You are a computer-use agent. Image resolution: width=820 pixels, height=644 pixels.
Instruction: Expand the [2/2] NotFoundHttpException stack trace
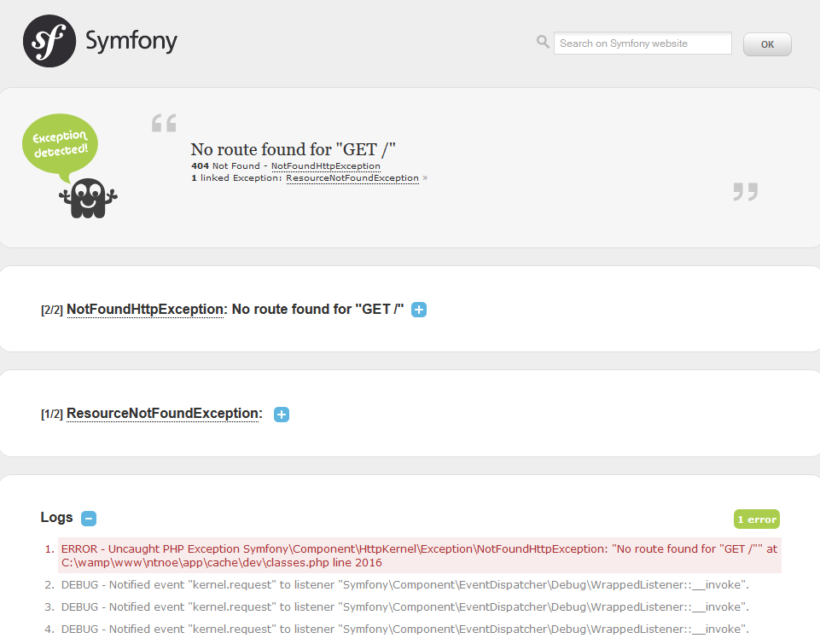419,310
